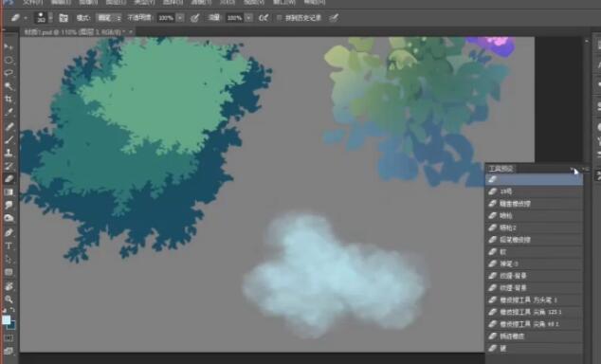Viewport: 601px width, 364px height.
Task: Click the Flow percentage field
Action: coord(234,18)
